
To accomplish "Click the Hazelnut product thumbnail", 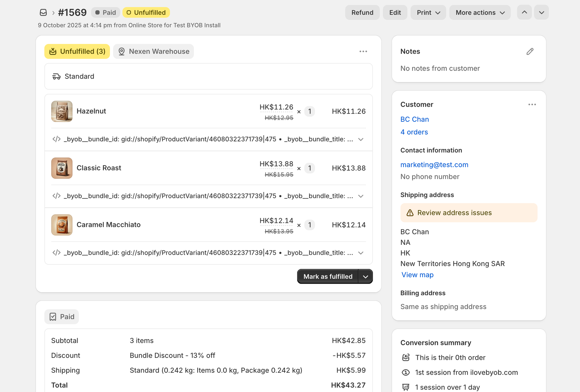I will (x=62, y=111).
